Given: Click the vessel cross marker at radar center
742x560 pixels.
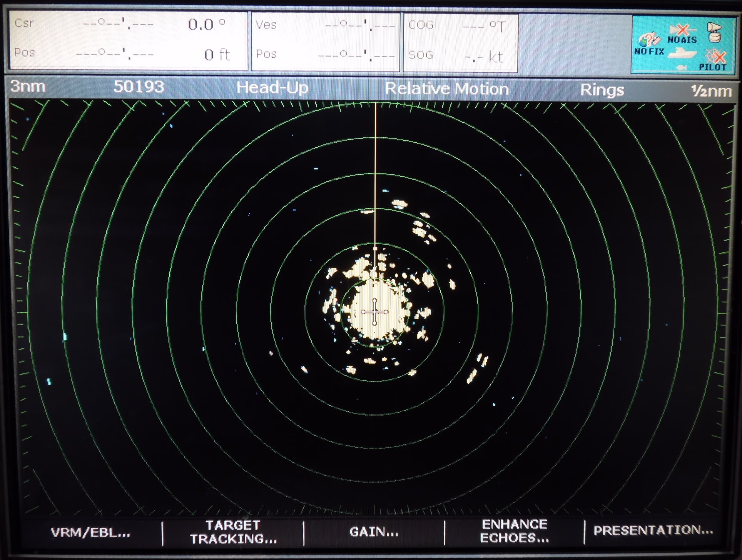Looking at the screenshot, I should (374, 312).
